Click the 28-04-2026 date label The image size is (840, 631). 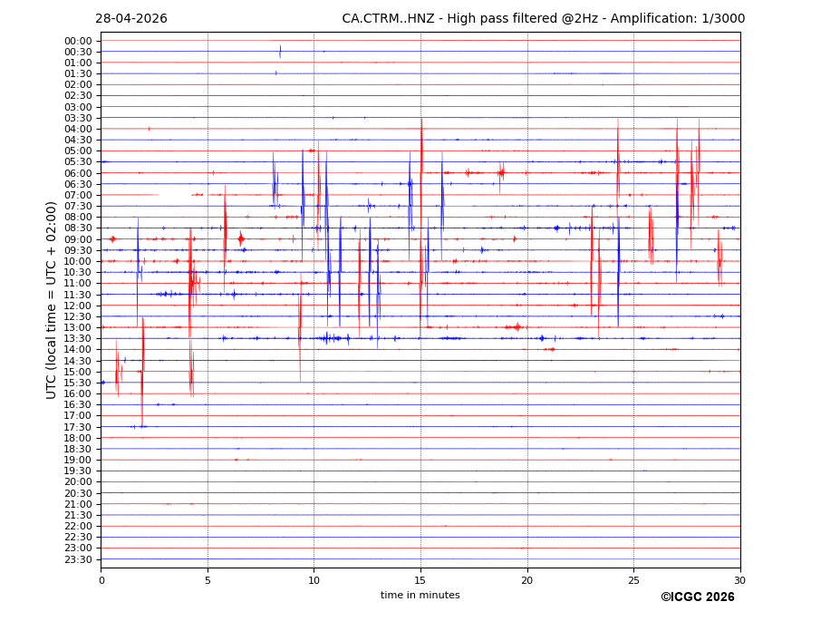click(x=131, y=19)
